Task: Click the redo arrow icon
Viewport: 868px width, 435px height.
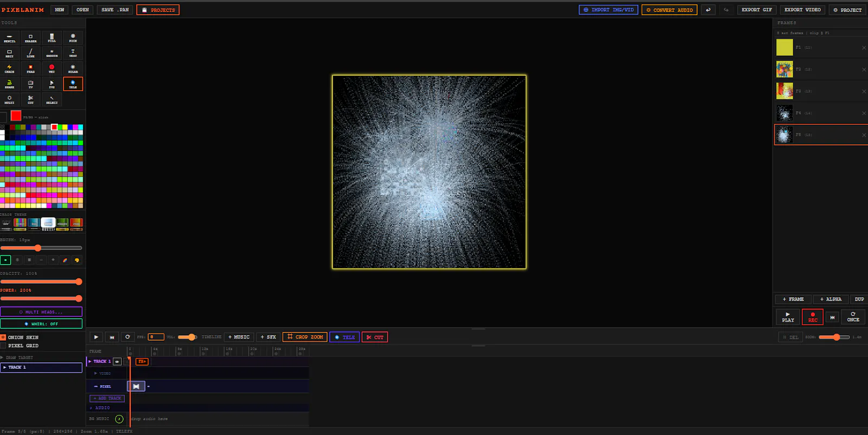Action: tap(726, 10)
